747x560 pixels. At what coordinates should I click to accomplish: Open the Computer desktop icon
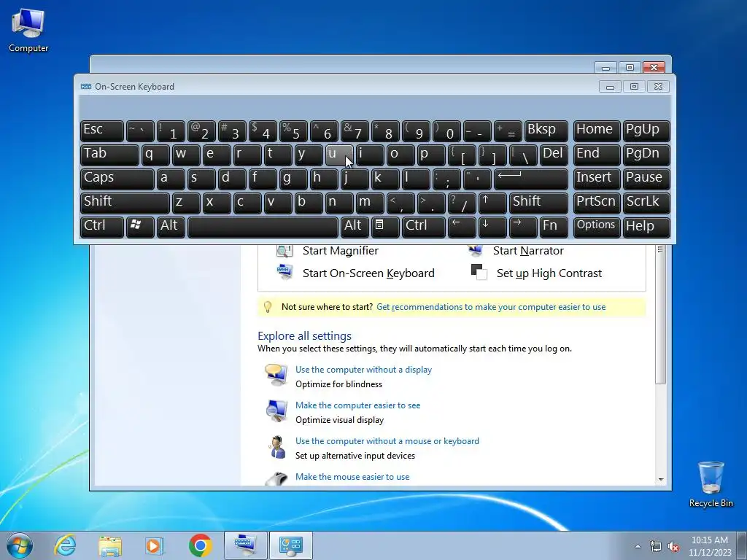[28, 30]
